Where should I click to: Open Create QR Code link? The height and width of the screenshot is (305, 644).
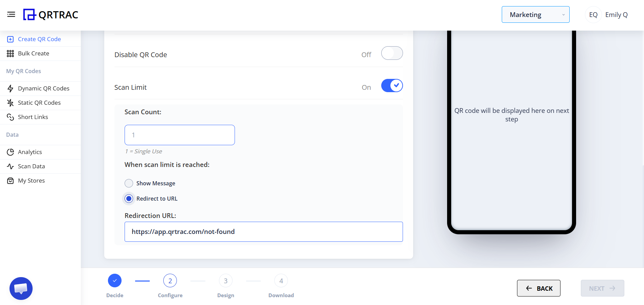[x=39, y=39]
